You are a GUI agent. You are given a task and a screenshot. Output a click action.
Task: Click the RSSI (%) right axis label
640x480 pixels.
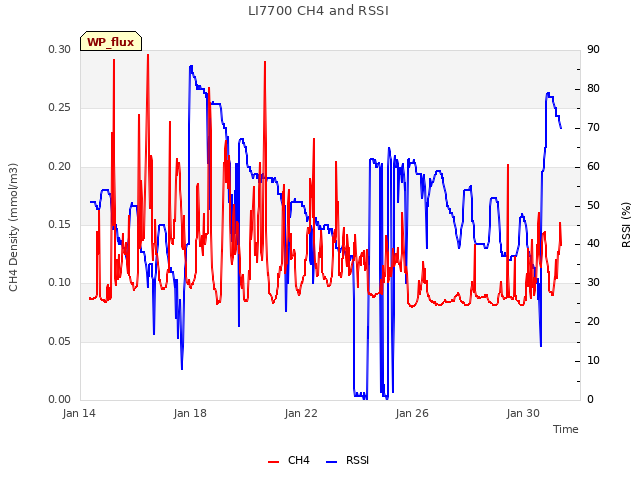626,225
